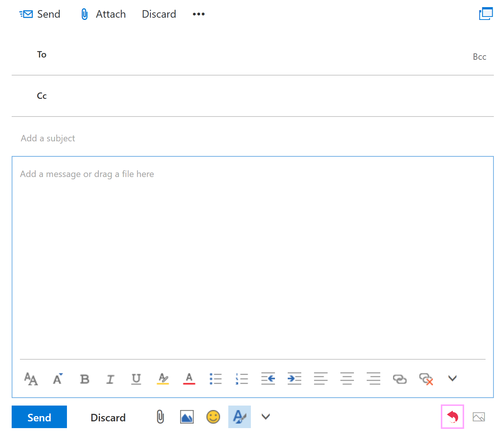Expand more formatting options chevron

[452, 378]
